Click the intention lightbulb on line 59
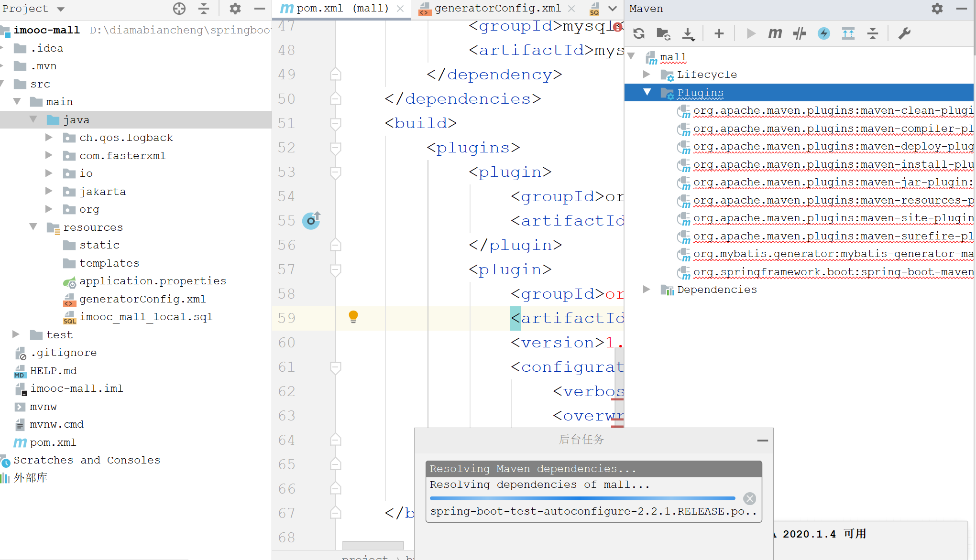The height and width of the screenshot is (560, 976). point(353,317)
